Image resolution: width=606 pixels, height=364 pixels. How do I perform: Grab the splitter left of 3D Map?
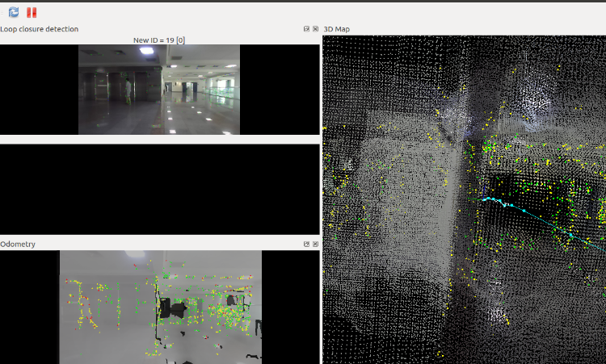(x=322, y=194)
